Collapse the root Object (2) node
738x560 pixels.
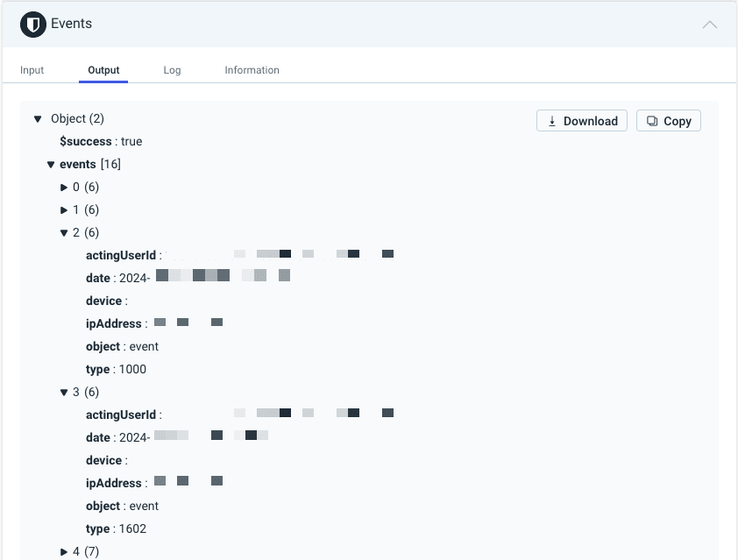click(37, 118)
